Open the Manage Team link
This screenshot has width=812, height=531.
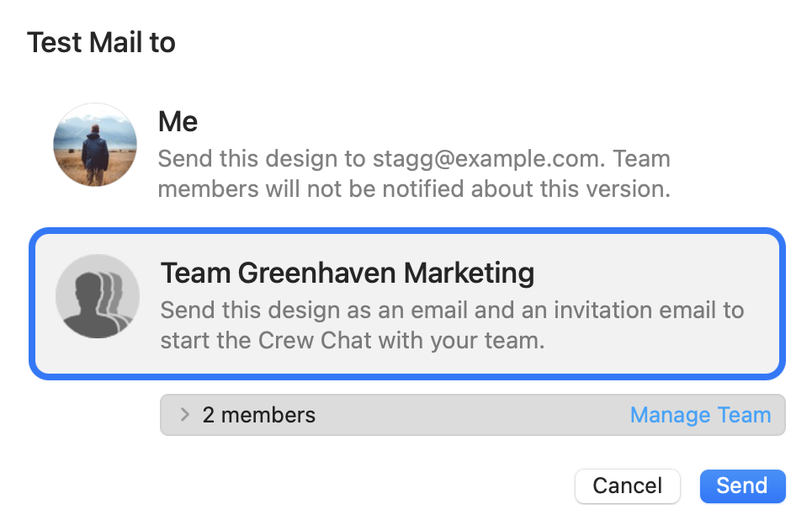[x=700, y=415]
